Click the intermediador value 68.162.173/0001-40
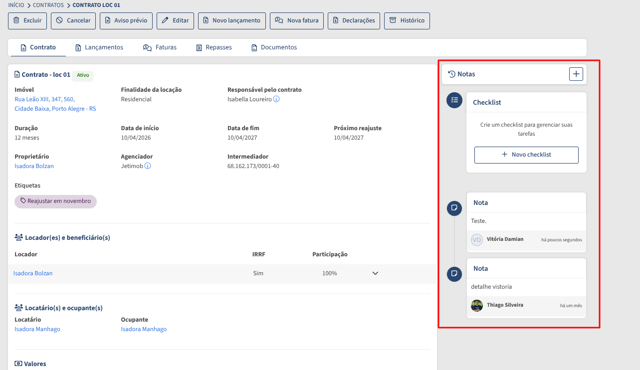 [253, 166]
